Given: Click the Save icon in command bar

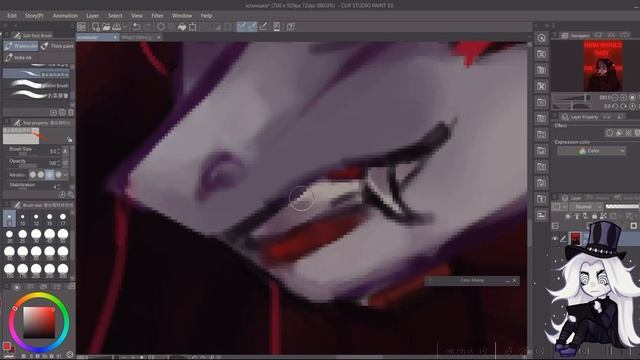Looking at the screenshot, I should (117, 27).
